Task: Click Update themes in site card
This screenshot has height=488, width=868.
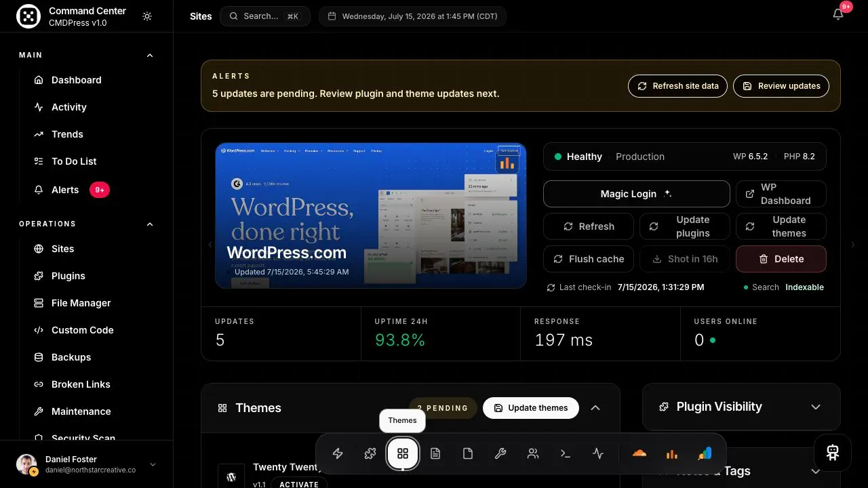Action: (781, 226)
